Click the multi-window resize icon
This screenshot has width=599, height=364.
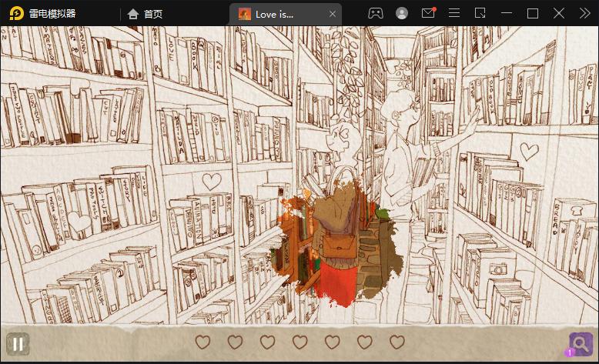click(480, 13)
